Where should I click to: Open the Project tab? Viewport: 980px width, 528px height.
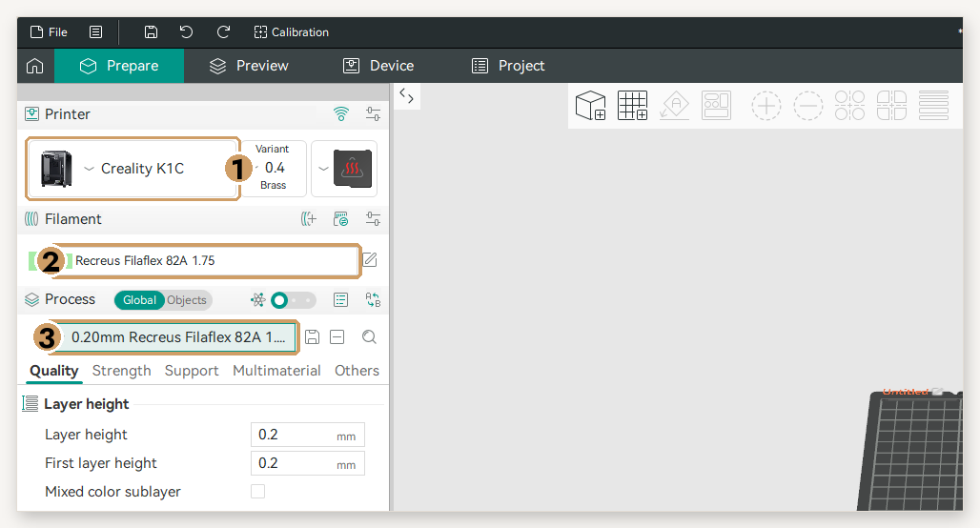click(x=508, y=66)
